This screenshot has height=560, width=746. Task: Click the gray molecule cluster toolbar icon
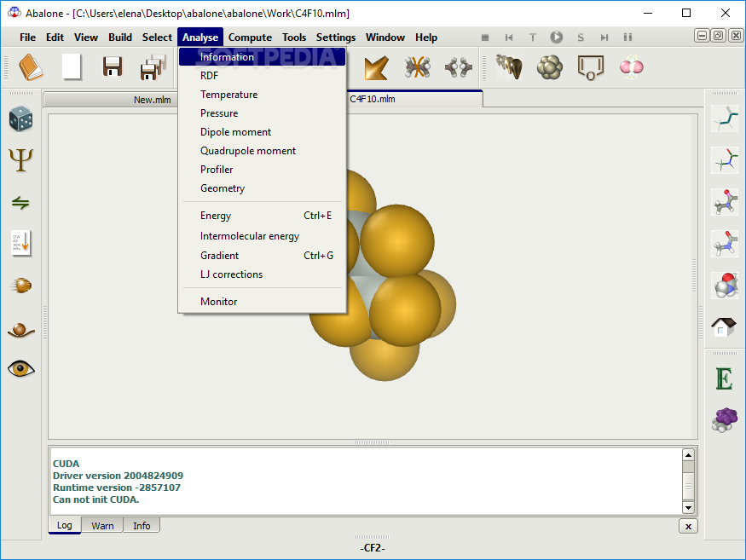[459, 67]
